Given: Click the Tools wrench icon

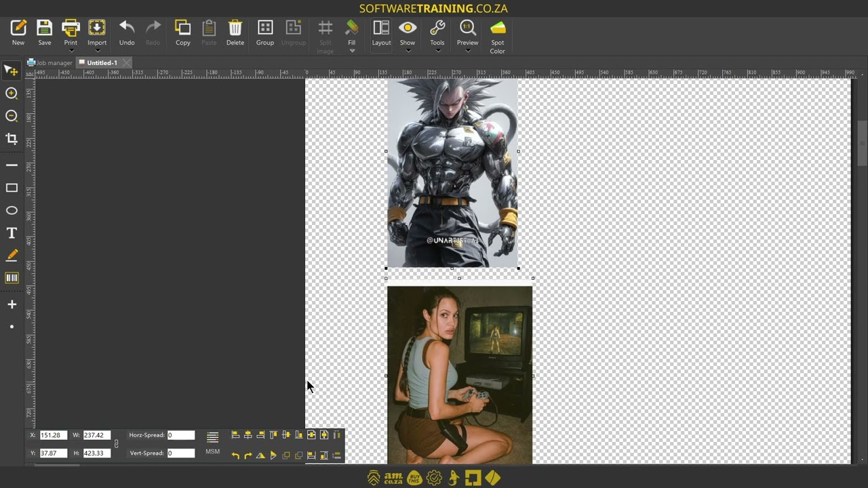Looking at the screenshot, I should [x=437, y=28].
